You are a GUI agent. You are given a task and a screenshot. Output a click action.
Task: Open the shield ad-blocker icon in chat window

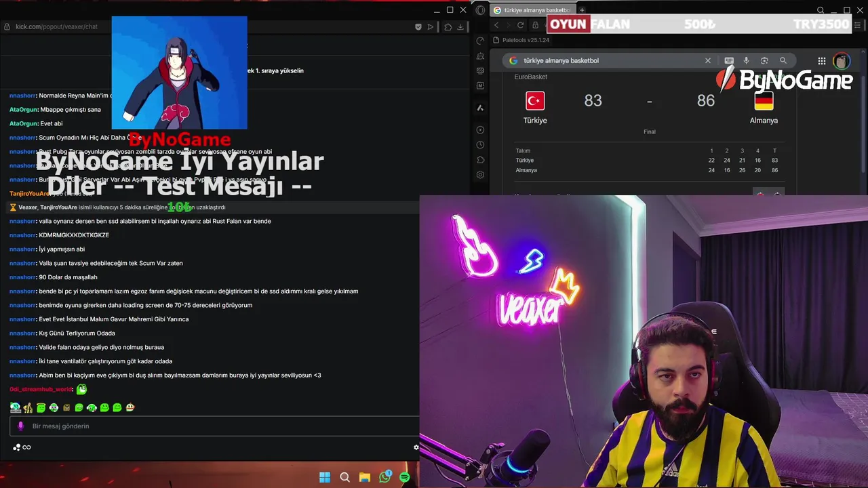[x=418, y=27]
